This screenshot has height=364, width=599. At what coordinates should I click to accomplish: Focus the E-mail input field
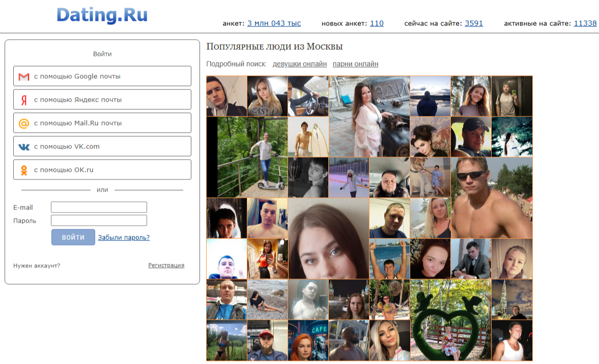(x=99, y=207)
